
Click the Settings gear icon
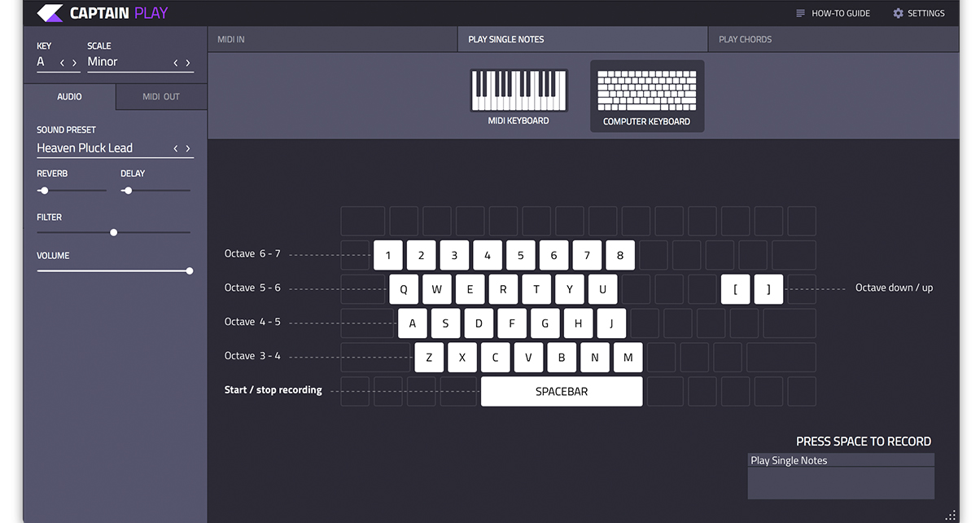click(898, 13)
